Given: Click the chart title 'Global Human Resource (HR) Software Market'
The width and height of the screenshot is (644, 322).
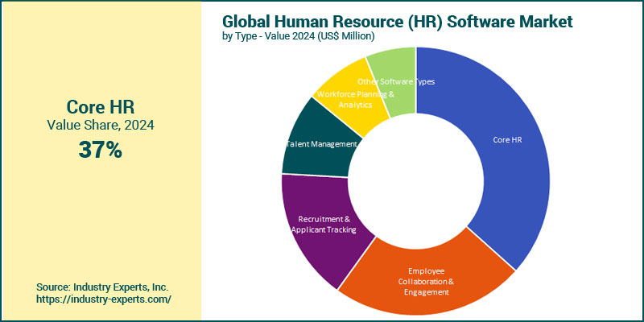Looking at the screenshot, I should [397, 22].
